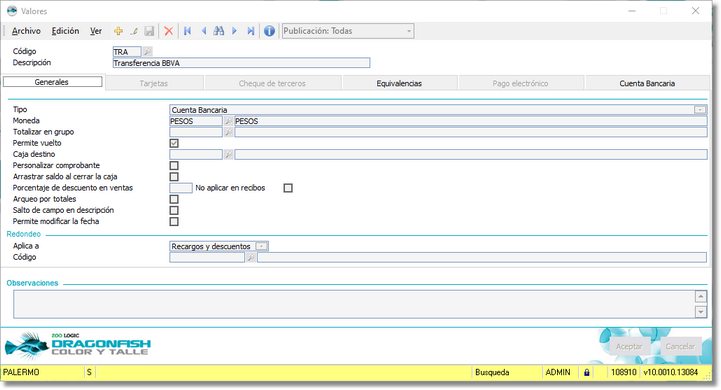This screenshot has height=390, width=721.
Task: Click ADMIN in the status bar
Action: tap(558, 373)
